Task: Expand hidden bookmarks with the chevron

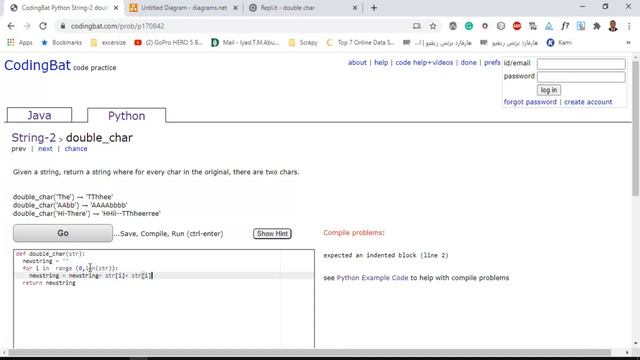Action: 628,42
